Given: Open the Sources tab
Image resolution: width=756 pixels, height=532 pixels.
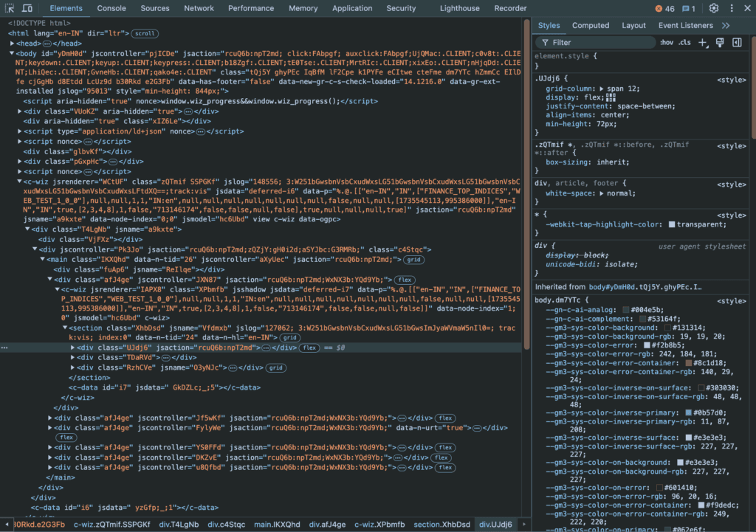Looking at the screenshot, I should click(x=155, y=8).
